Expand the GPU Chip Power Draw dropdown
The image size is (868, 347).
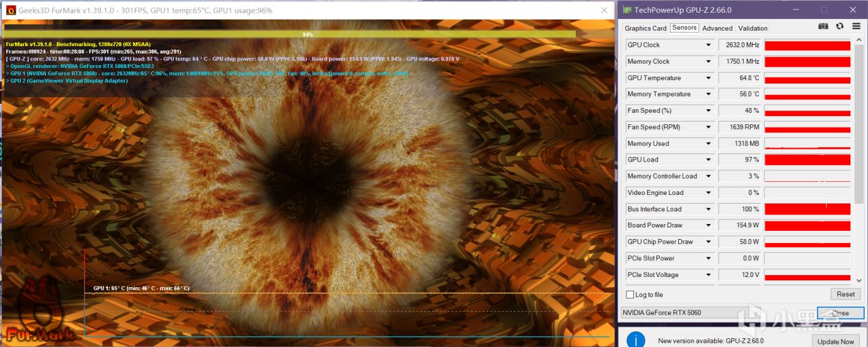click(709, 242)
